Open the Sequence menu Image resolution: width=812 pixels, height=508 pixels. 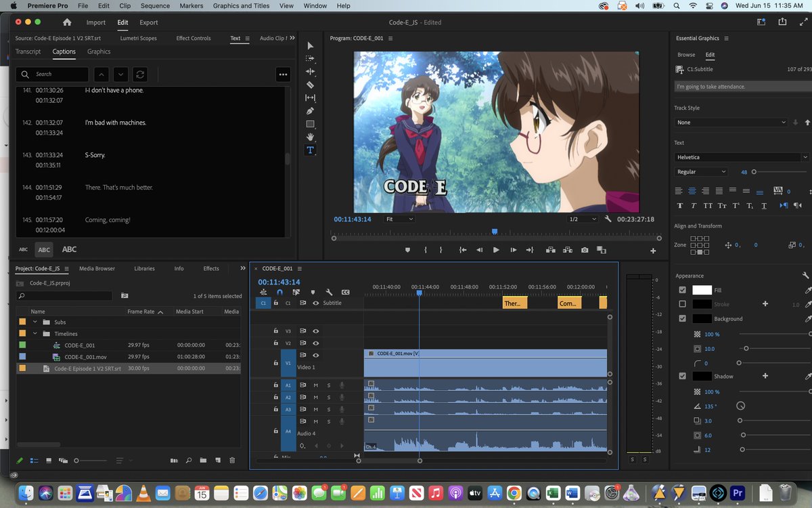[155, 5]
